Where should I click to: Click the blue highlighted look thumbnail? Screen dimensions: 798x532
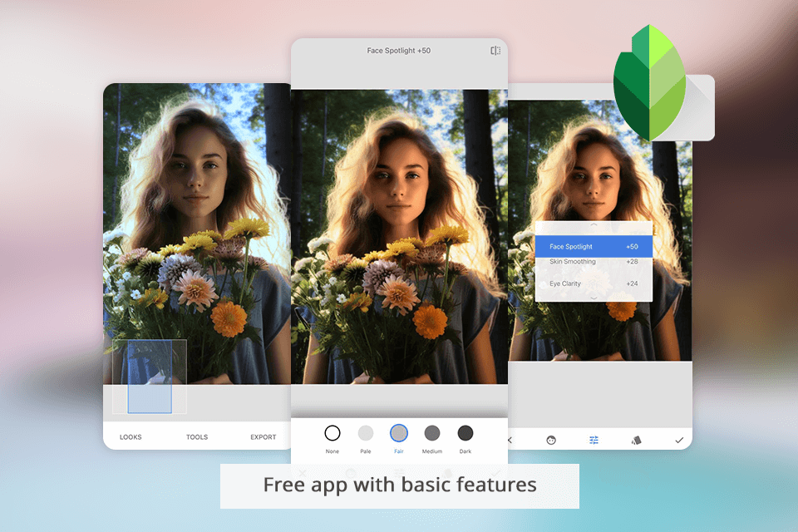pyautogui.click(x=150, y=377)
